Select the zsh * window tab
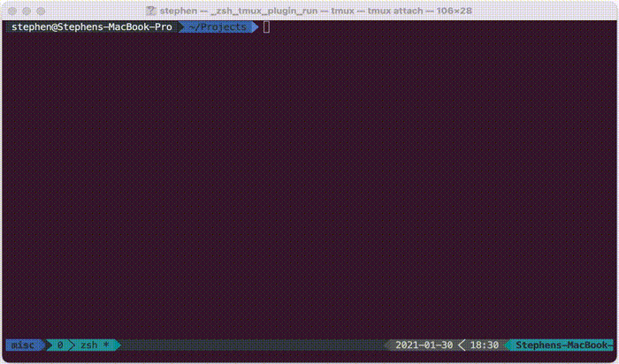Image resolution: width=619 pixels, height=364 pixels. pos(95,345)
